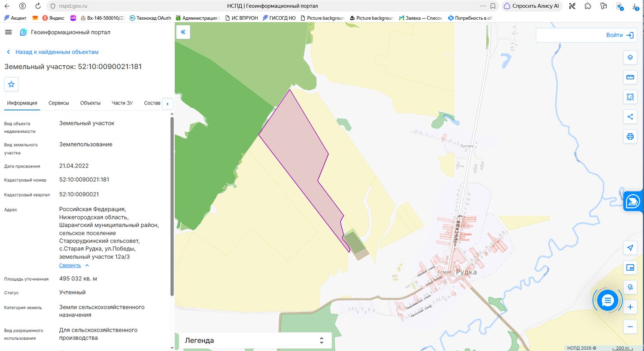
Task: Zoom in on the map
Action: pos(630,307)
